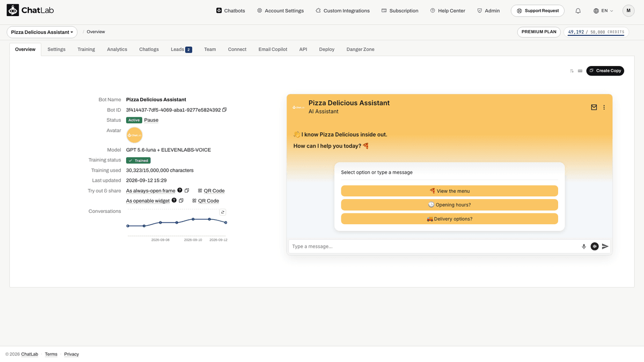
Task: Open the Analytics tab
Action: tap(117, 49)
